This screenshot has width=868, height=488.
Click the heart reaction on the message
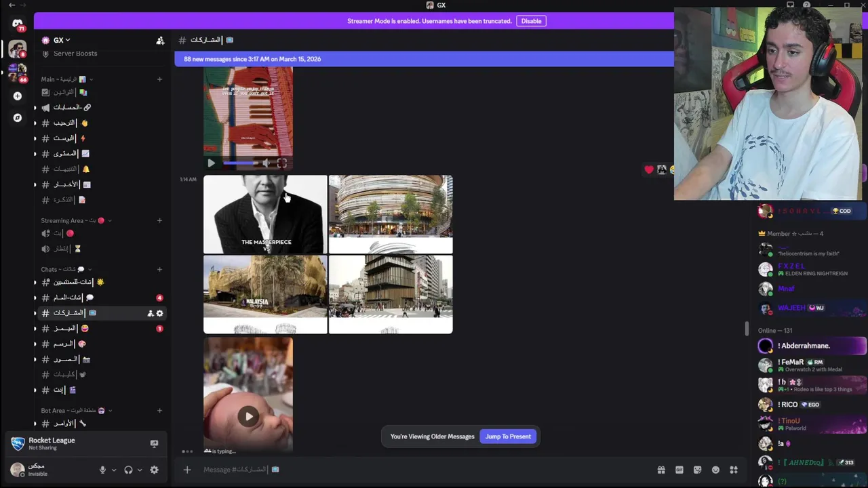coord(649,169)
